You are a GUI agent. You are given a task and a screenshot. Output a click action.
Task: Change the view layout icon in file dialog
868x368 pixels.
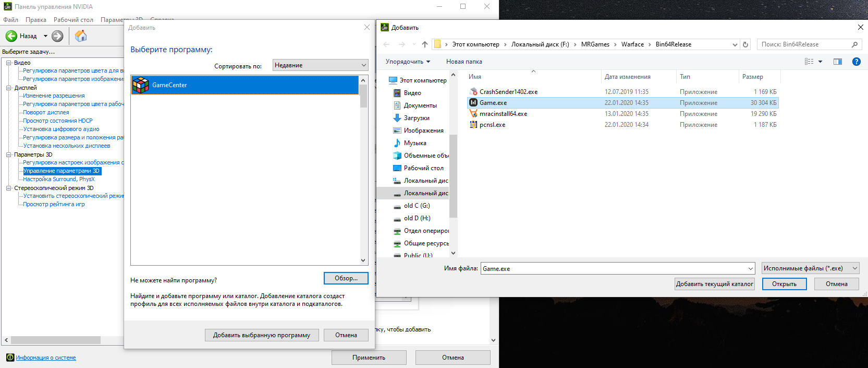pos(809,62)
